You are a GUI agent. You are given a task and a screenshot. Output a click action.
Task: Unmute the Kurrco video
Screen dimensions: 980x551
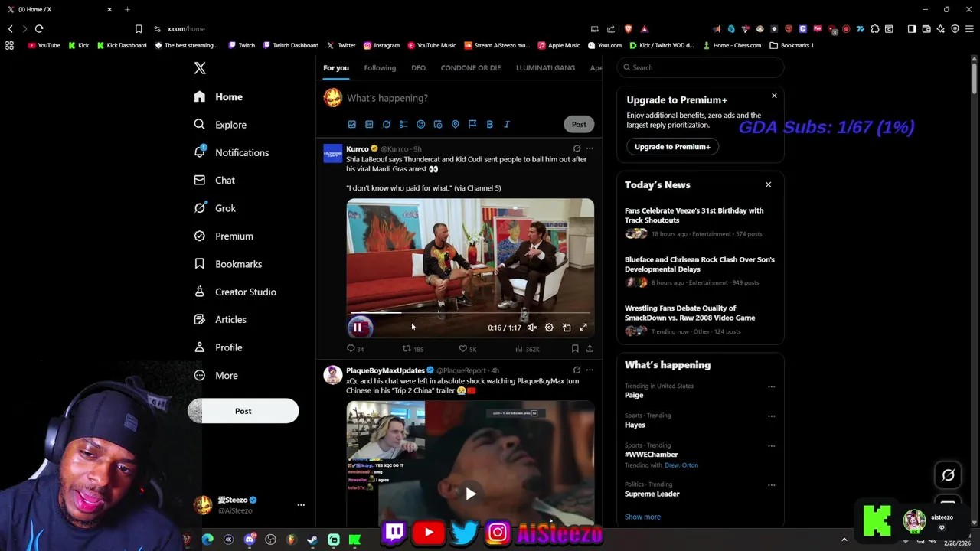click(x=531, y=328)
